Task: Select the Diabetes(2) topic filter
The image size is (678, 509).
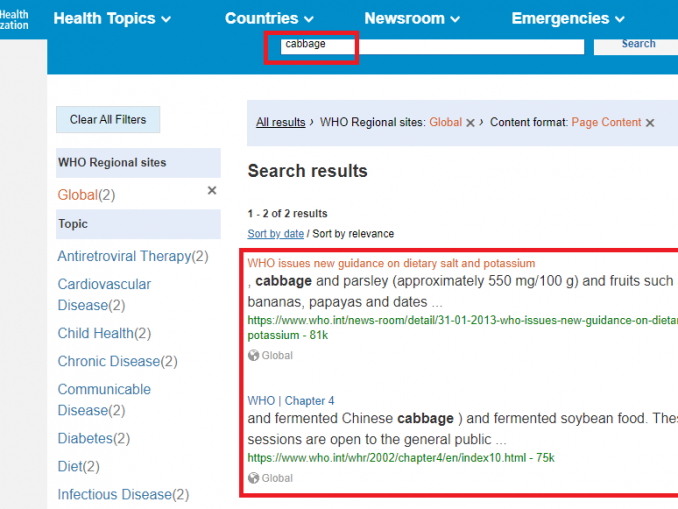Action: (94, 439)
